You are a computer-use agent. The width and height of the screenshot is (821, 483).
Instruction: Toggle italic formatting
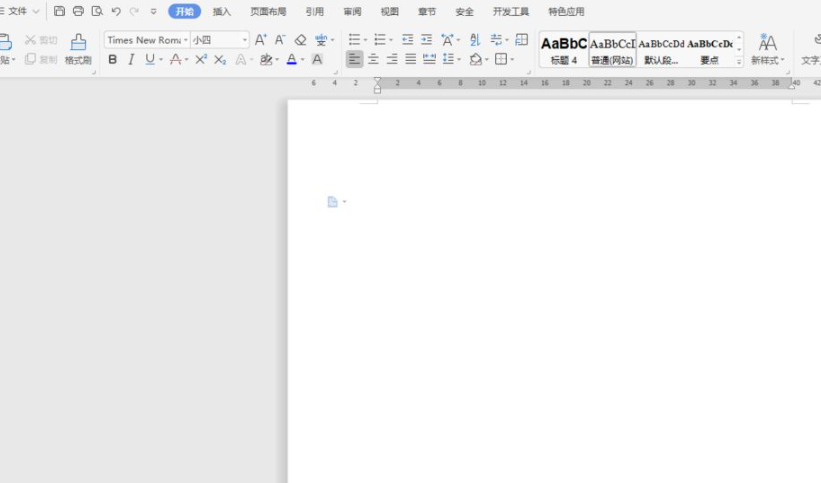[x=131, y=60]
